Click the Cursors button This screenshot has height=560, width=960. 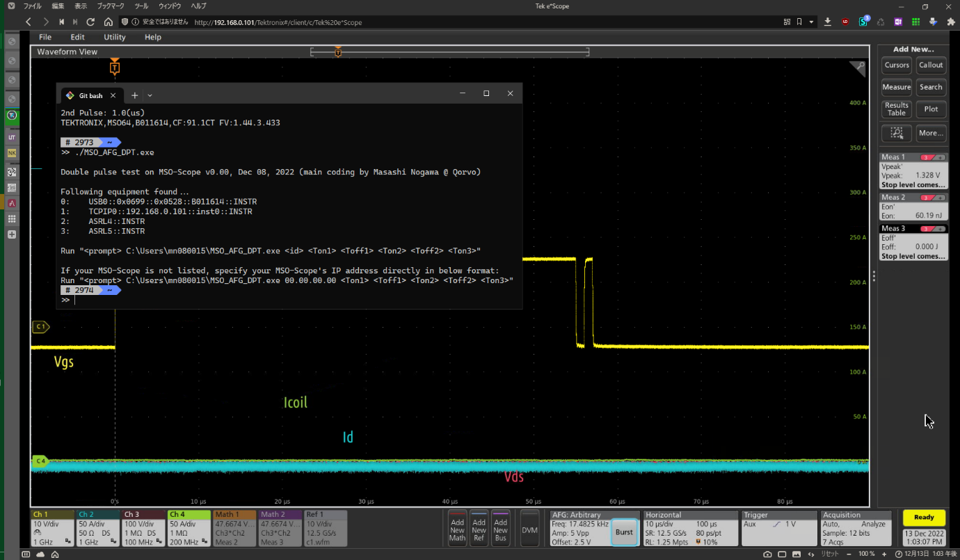pyautogui.click(x=897, y=65)
